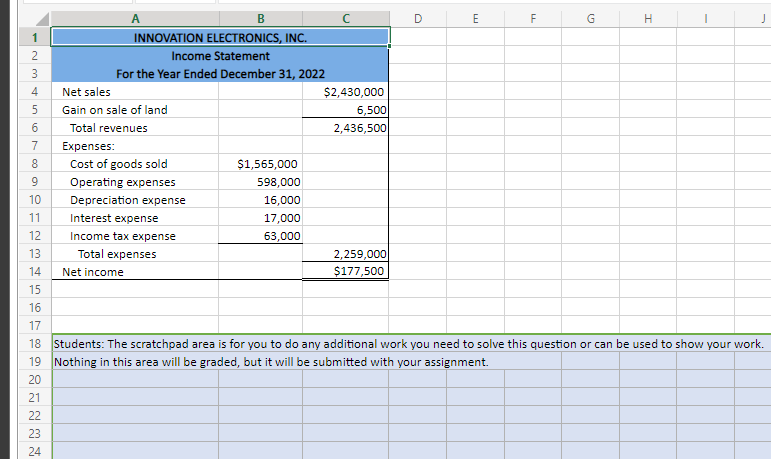Click the Income Statement heading cell
771x459 pixels.
pos(220,56)
